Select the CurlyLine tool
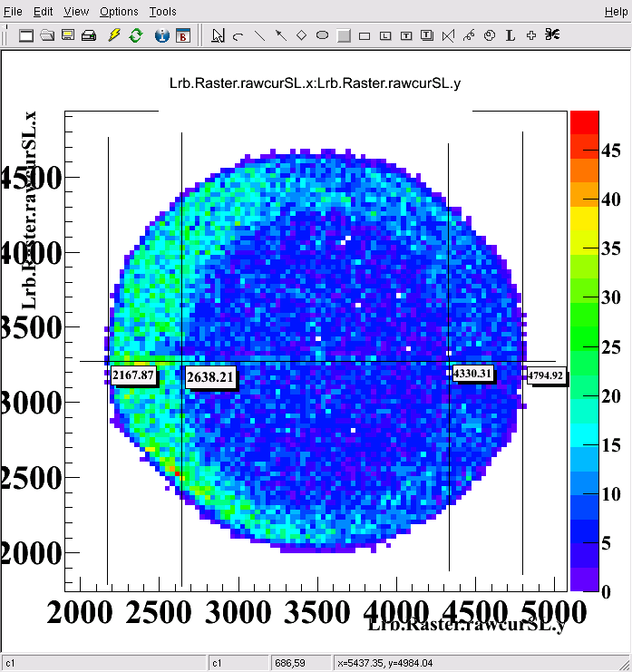The width and height of the screenshot is (632, 672). [469, 35]
